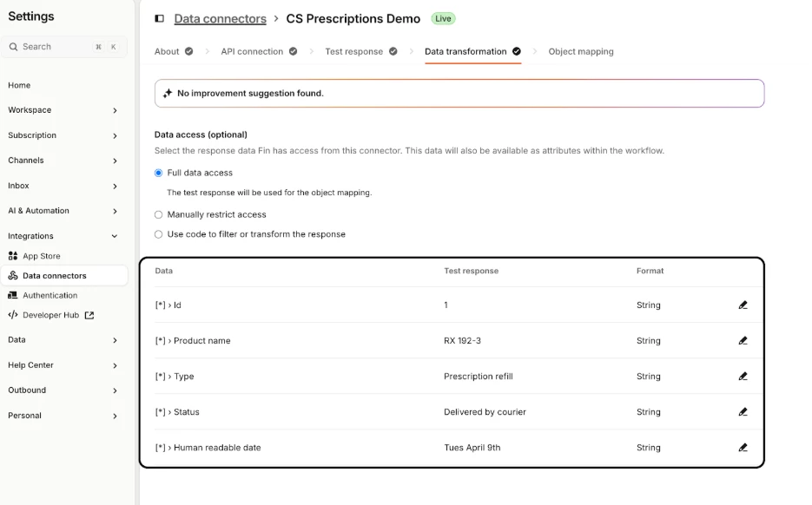This screenshot has height=505, width=812.
Task: Click edit pencil for Human readable date
Action: pos(743,448)
